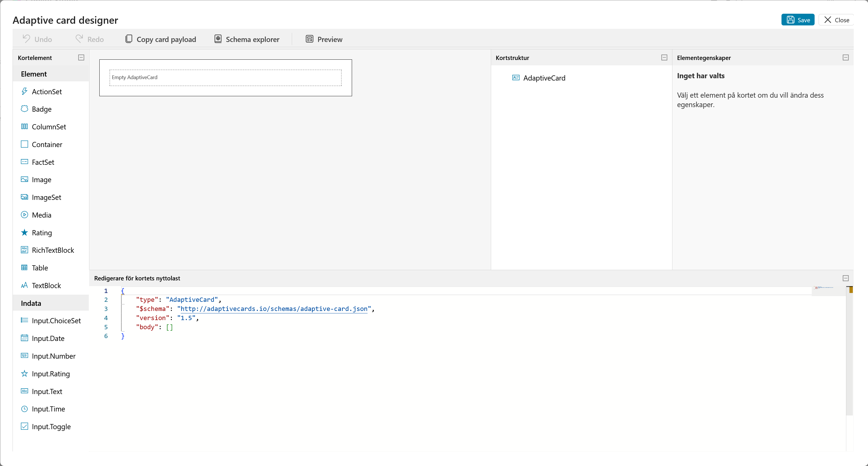Viewport: 868px width, 466px height.
Task: Copy card payload to clipboard
Action: [x=160, y=39]
